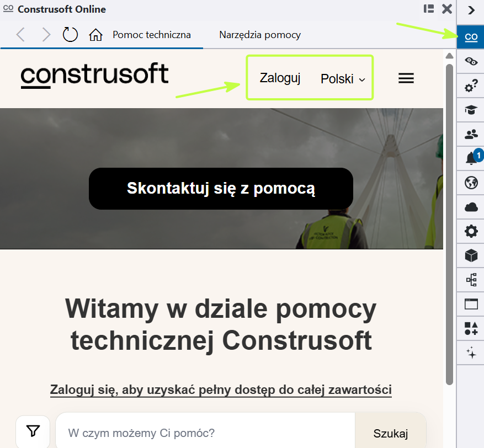Open the graduation cap learning icon
Image resolution: width=484 pixels, height=448 pixels.
click(x=471, y=110)
